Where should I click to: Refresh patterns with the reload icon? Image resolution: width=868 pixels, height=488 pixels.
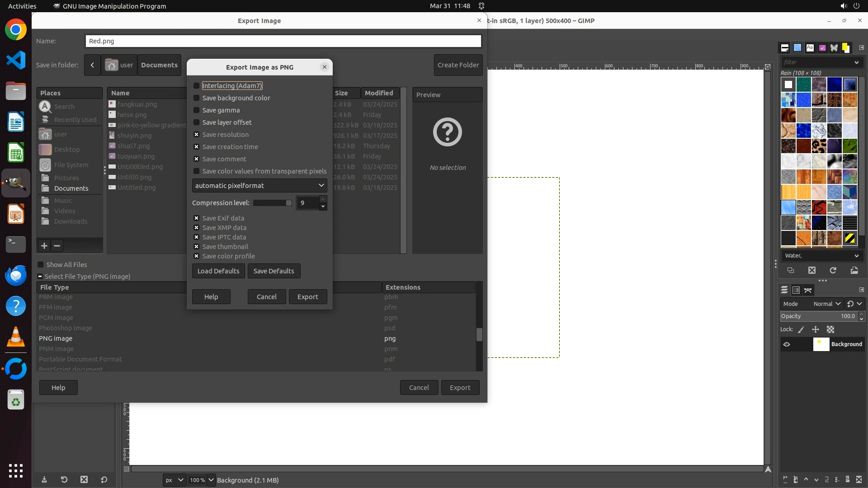tap(833, 270)
